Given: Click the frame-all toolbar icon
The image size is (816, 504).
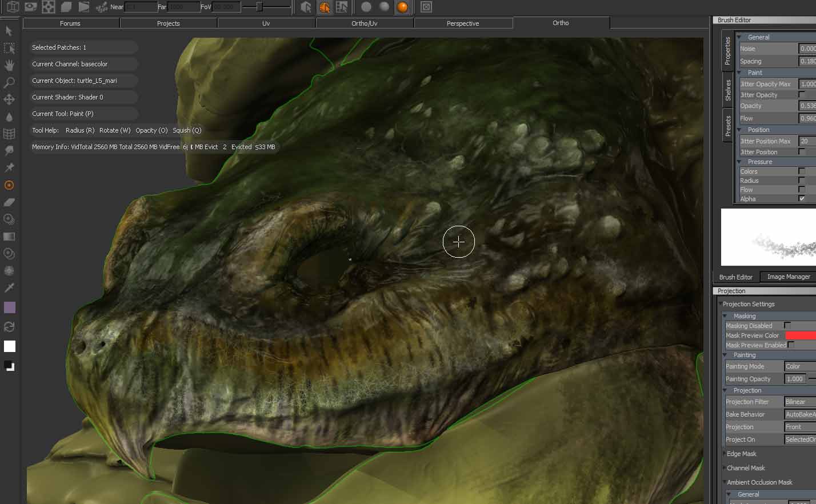Looking at the screenshot, I should tap(49, 7).
